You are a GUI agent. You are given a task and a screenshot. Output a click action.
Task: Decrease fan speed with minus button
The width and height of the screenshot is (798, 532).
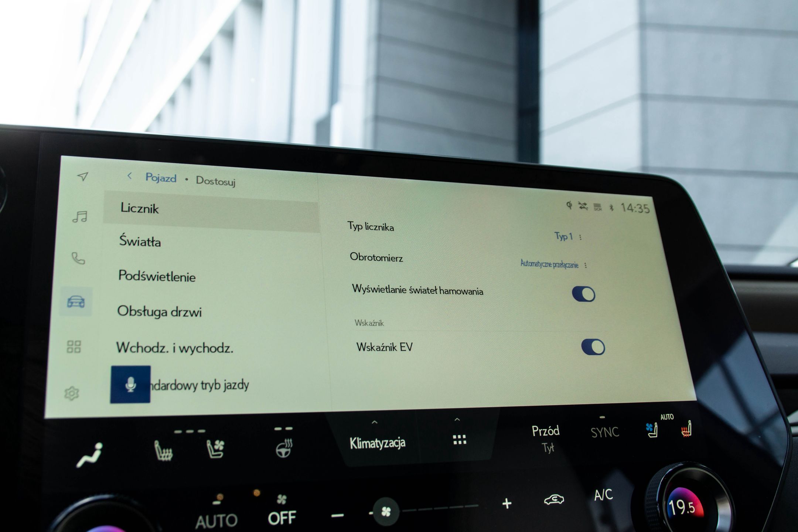click(337, 515)
